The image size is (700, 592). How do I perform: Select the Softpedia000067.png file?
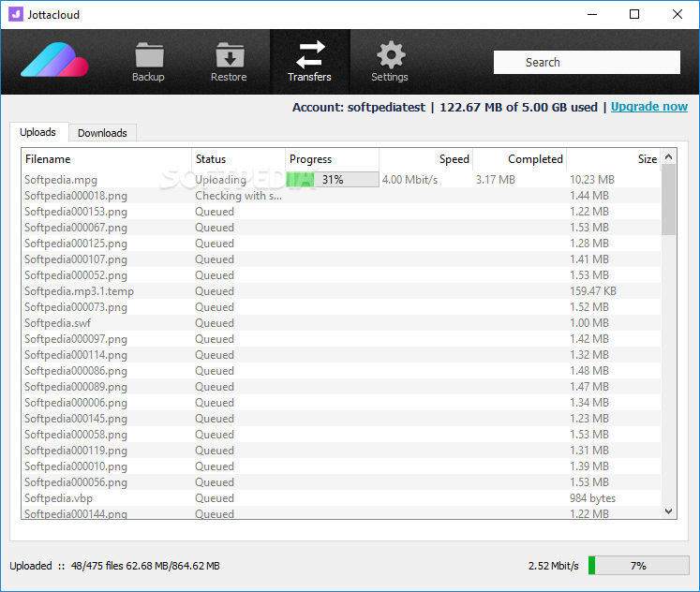click(76, 228)
